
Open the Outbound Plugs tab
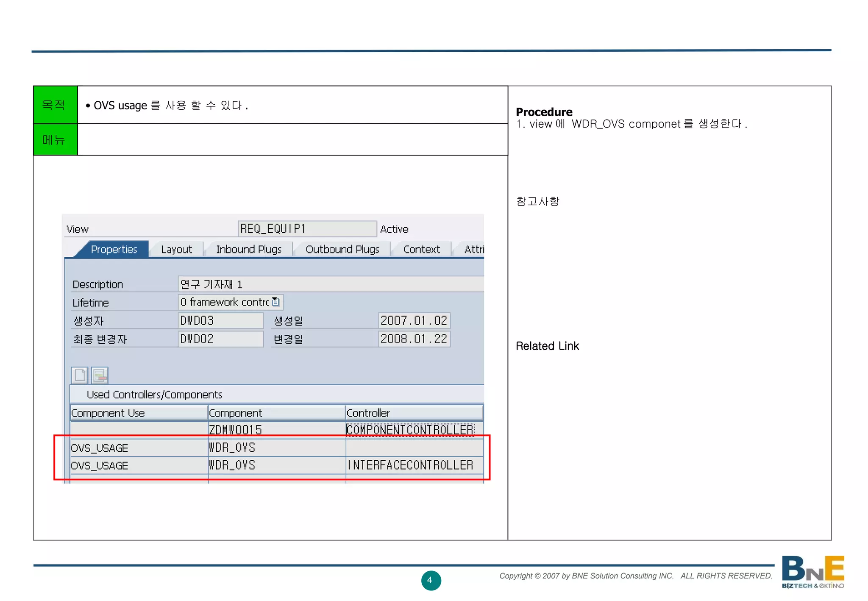pos(342,249)
